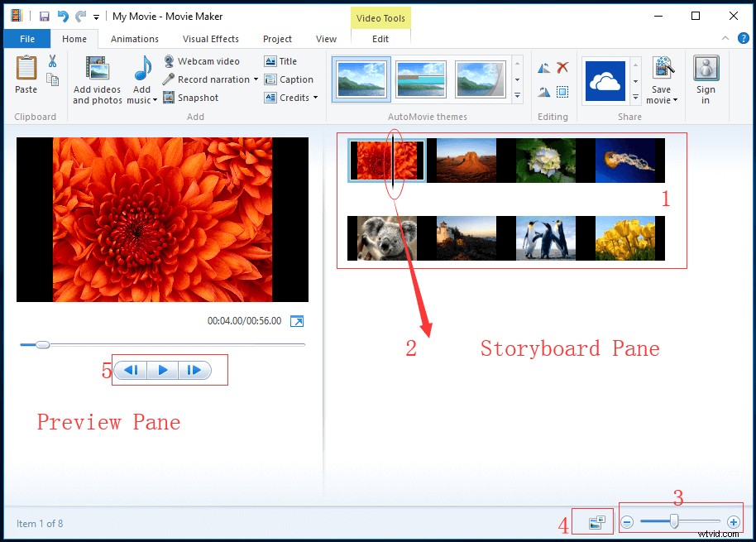Image resolution: width=756 pixels, height=542 pixels.
Task: Click the Select all icon in Editing group
Action: click(x=562, y=92)
